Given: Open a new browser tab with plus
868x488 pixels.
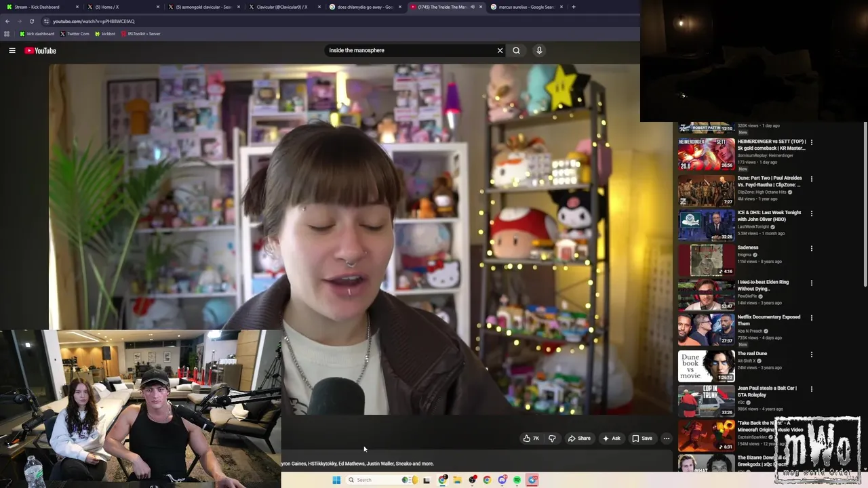Looking at the screenshot, I should click(573, 7).
